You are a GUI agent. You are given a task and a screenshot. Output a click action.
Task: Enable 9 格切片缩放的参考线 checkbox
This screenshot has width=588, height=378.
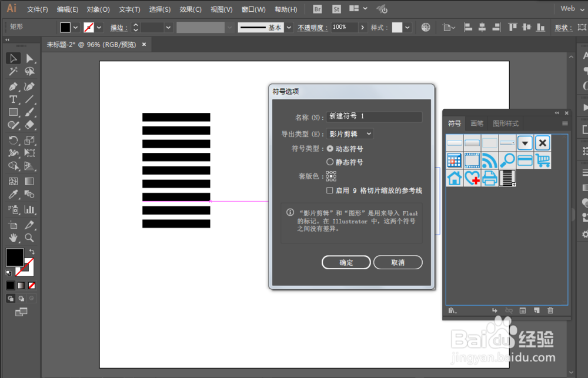click(x=330, y=190)
